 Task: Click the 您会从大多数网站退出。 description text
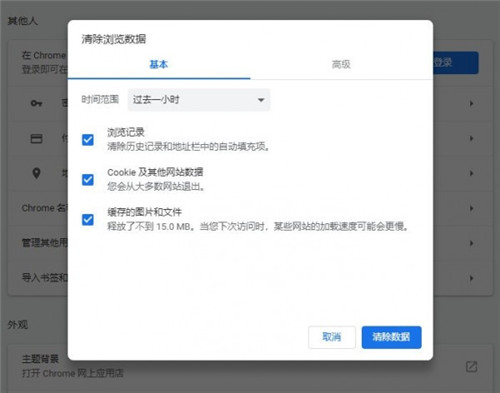[x=156, y=186]
